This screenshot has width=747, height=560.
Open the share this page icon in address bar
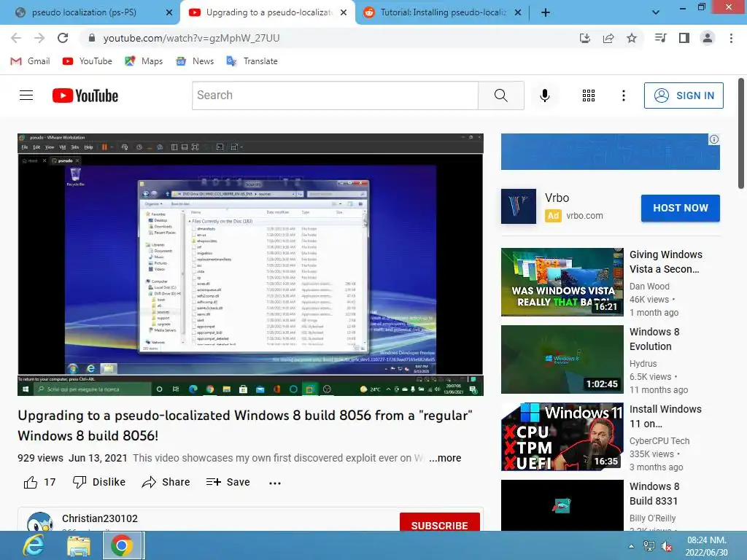pyautogui.click(x=608, y=38)
